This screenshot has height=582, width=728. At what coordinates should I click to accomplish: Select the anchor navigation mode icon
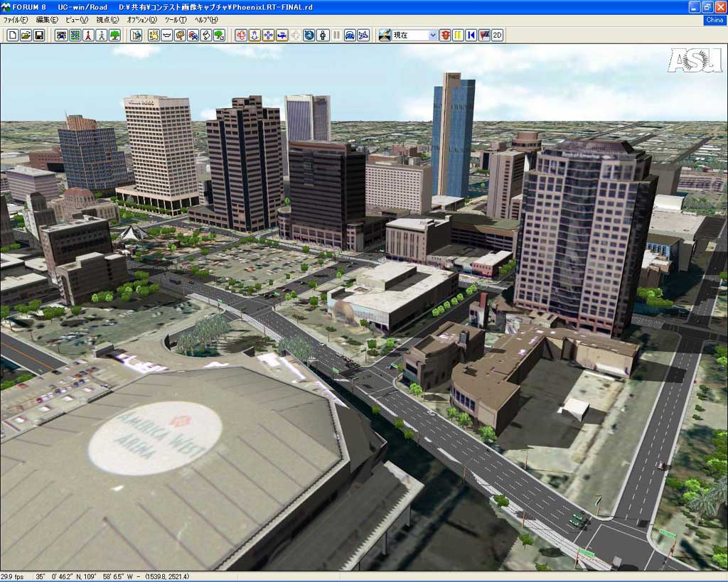coord(255,36)
